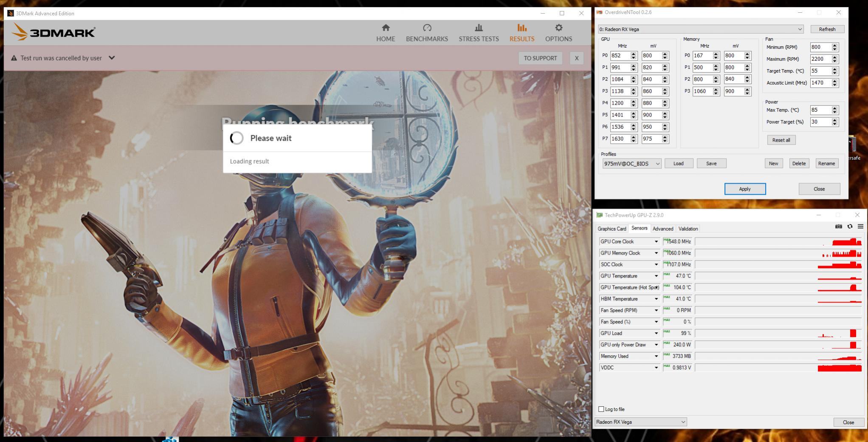Open the GPU Temperature sensor dropdown
Image resolution: width=868 pixels, height=442 pixels.
pos(656,276)
